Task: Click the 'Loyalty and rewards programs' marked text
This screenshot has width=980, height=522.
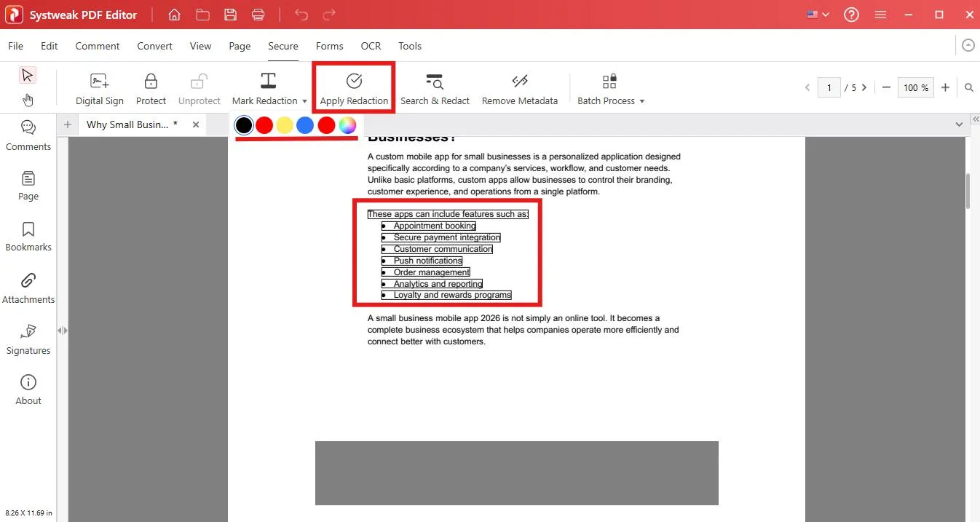Action: (452, 295)
